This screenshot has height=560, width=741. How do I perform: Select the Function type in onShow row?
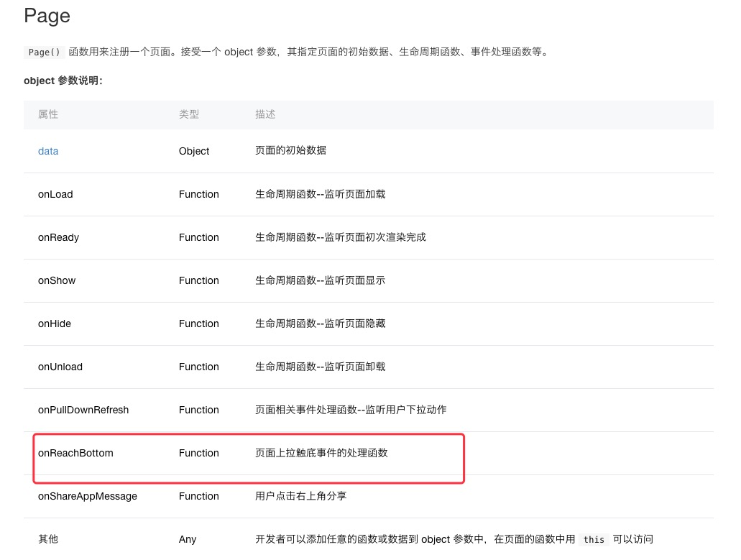click(x=198, y=280)
